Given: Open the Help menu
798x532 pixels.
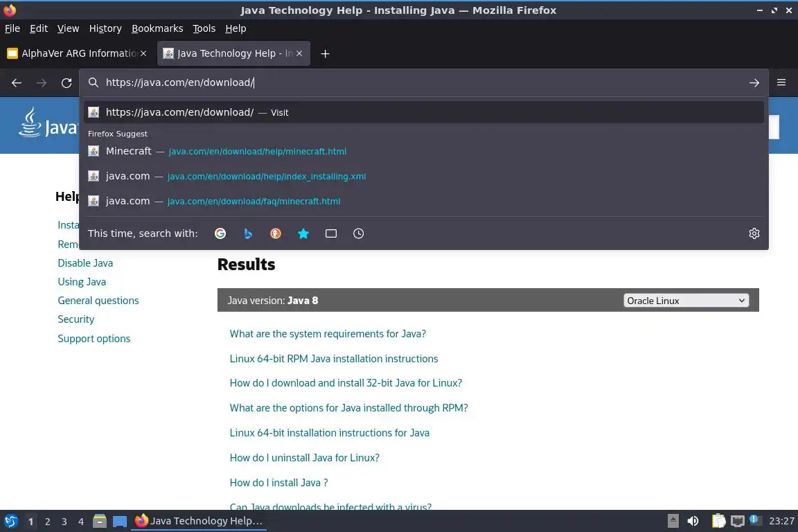Looking at the screenshot, I should (236, 28).
